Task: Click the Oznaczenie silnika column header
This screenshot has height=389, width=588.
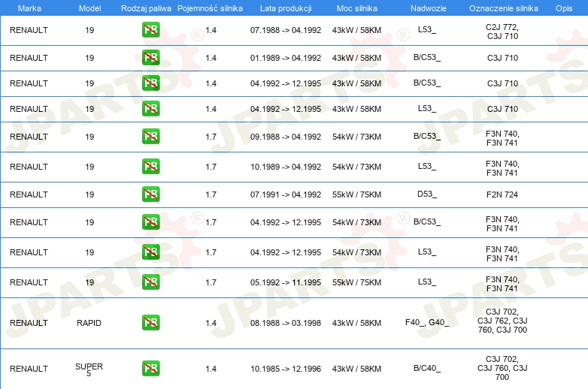Action: pos(502,8)
